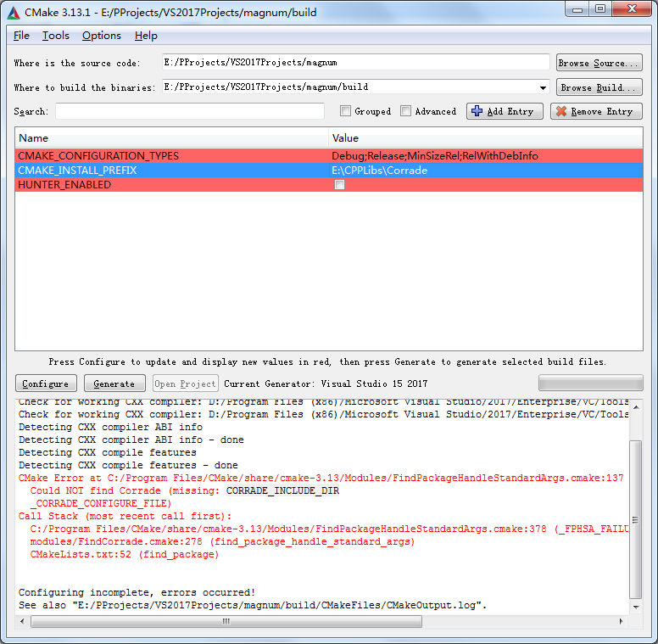This screenshot has height=644, width=658.
Task: Tick the HUNTER_ENABLED value checkbox
Action: [x=339, y=185]
